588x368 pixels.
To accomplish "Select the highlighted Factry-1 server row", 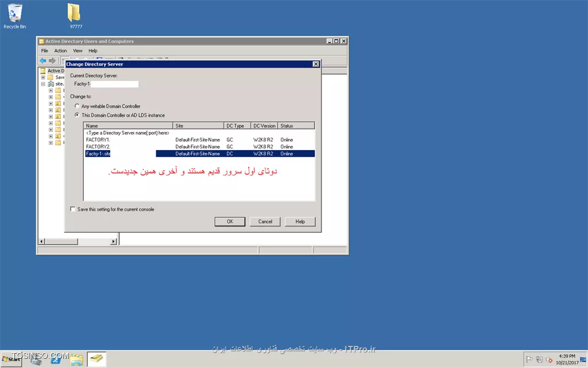I will 199,154.
